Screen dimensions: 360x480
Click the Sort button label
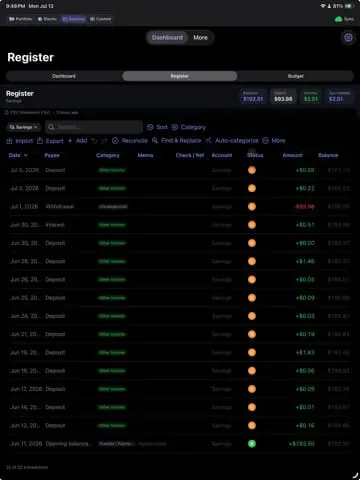[x=162, y=127]
